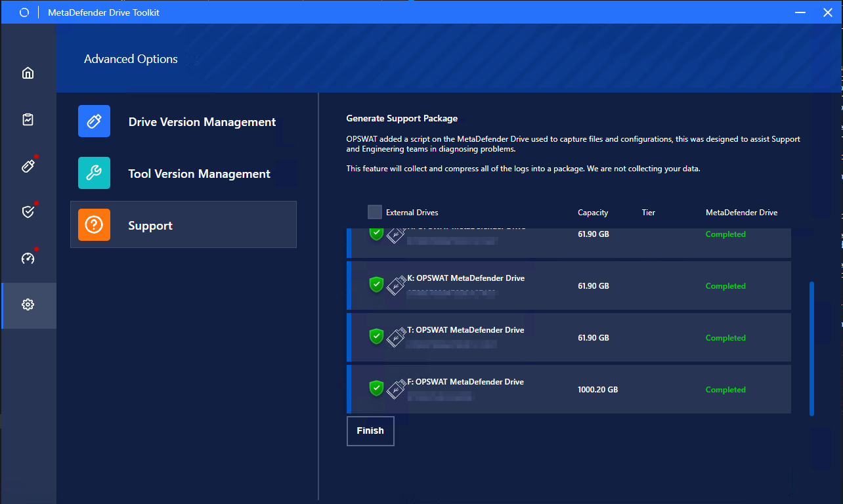Click 61.90 GB capacity on K: row
Image resolution: width=843 pixels, height=504 pixels.
pos(594,286)
